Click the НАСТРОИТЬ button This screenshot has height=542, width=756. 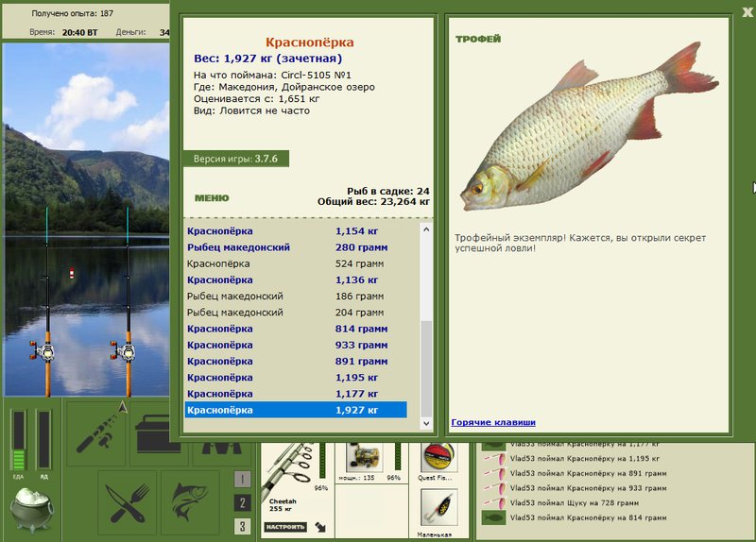(x=286, y=527)
